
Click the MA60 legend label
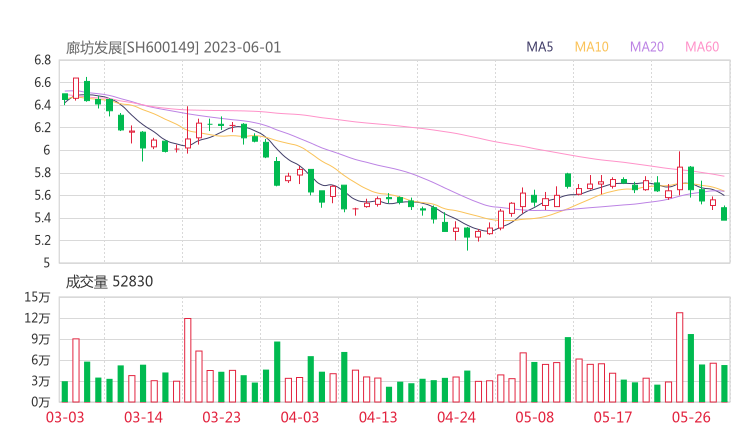pos(702,47)
